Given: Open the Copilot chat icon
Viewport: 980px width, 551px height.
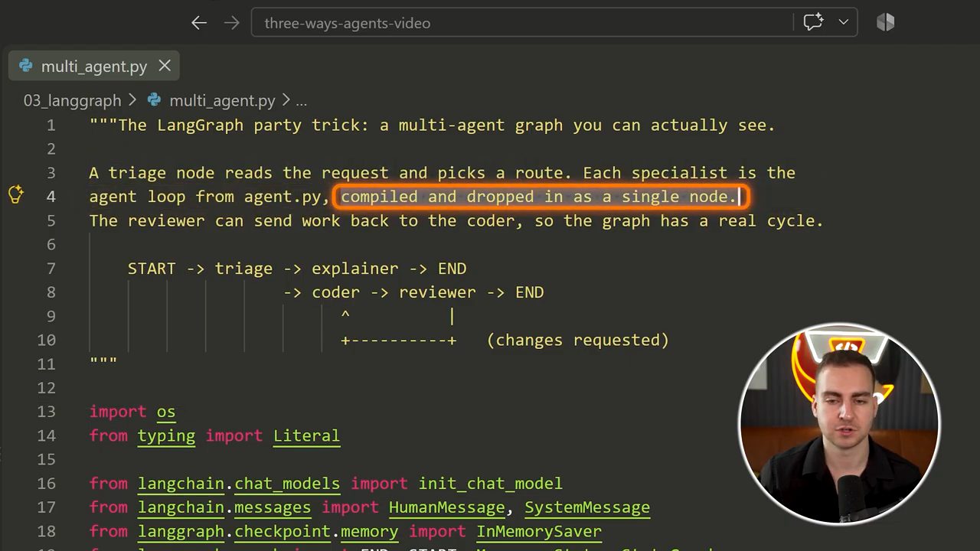Looking at the screenshot, I should [813, 22].
